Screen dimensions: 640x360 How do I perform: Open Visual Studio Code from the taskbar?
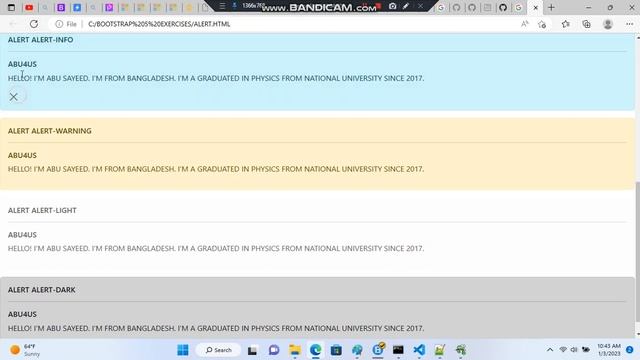click(419, 350)
